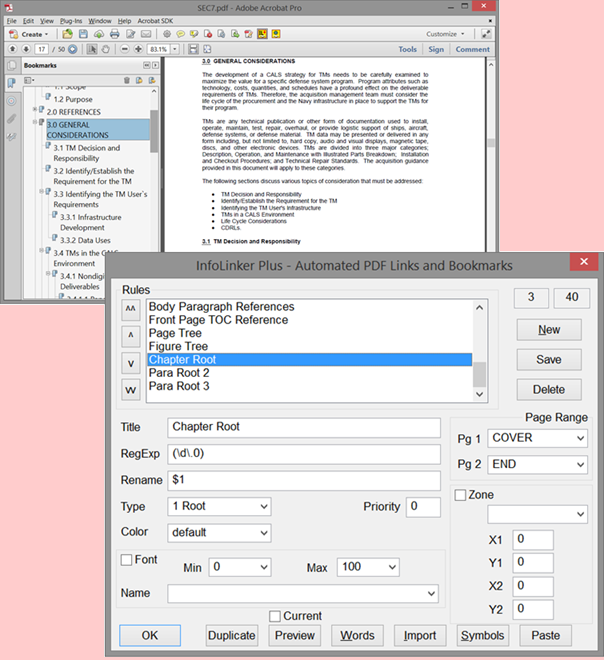Check the Current checkbox
Viewport: 604px width, 660px height.
[275, 616]
